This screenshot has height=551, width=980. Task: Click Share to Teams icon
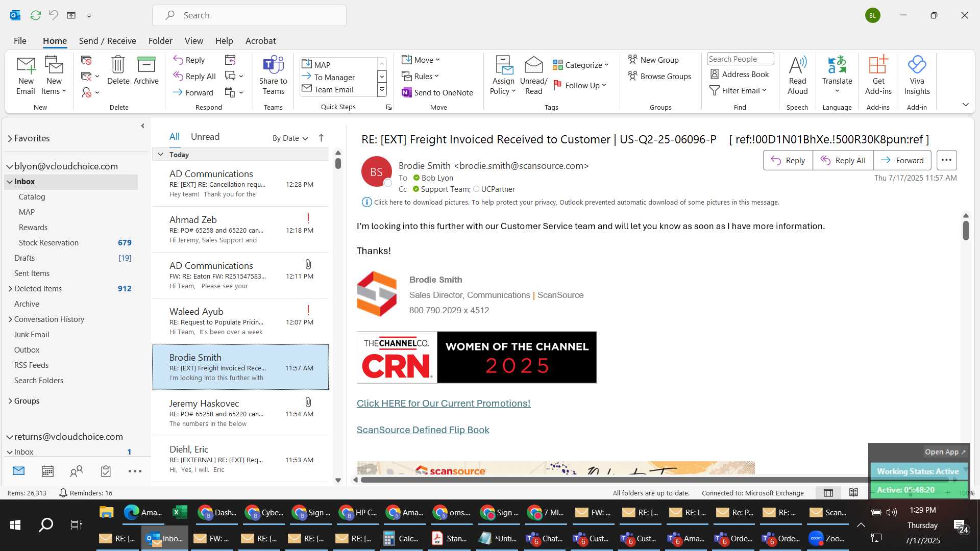273,76
